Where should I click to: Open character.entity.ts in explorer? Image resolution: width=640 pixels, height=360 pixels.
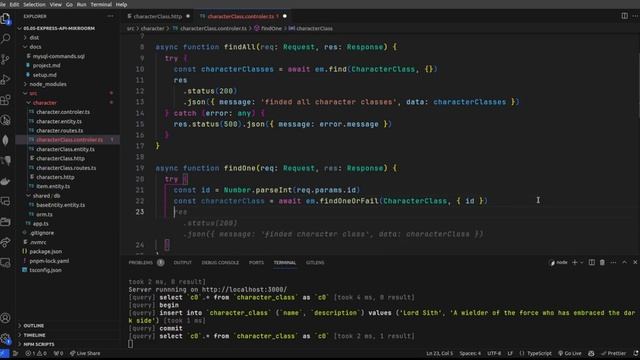point(59,121)
